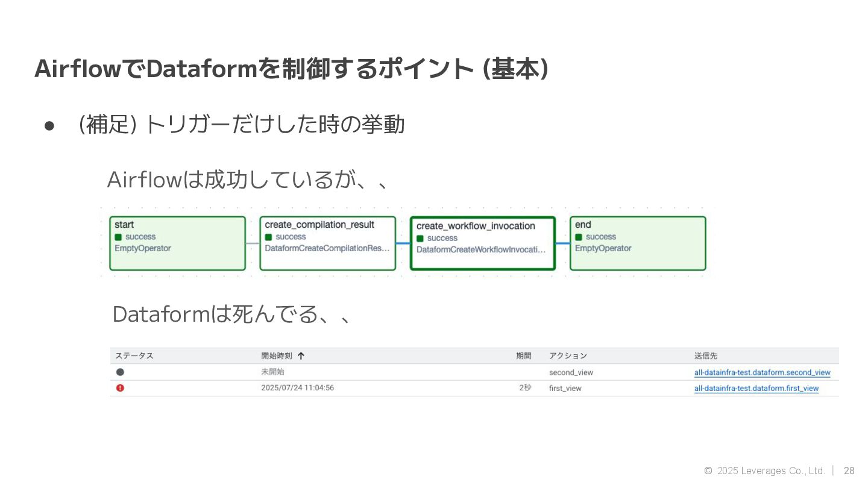The width and height of the screenshot is (868, 488).
Task: Click the 2秒 duration cell
Action: tap(526, 388)
